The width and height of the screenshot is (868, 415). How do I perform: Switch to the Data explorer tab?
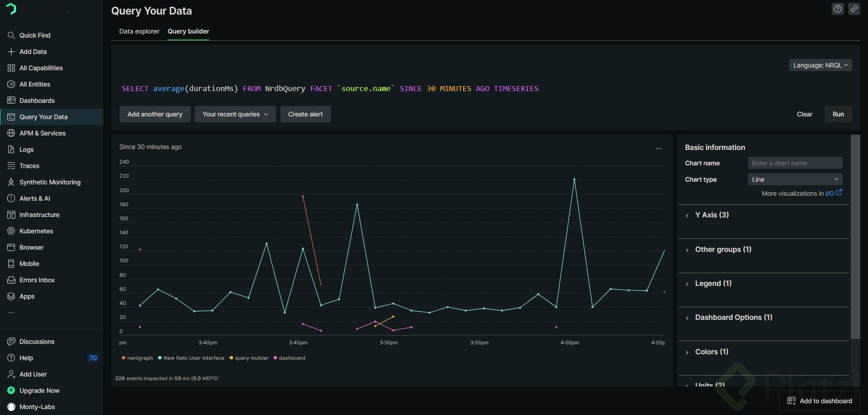pos(139,31)
